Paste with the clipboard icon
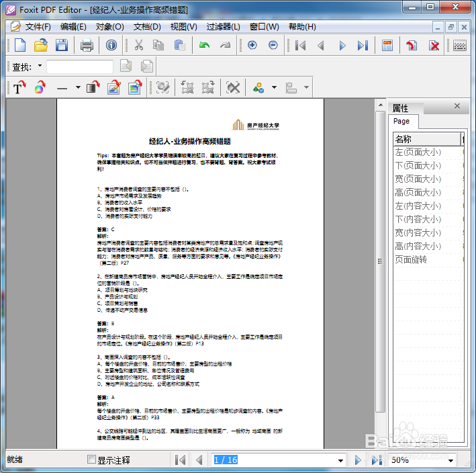The image size is (476, 473). (180, 45)
